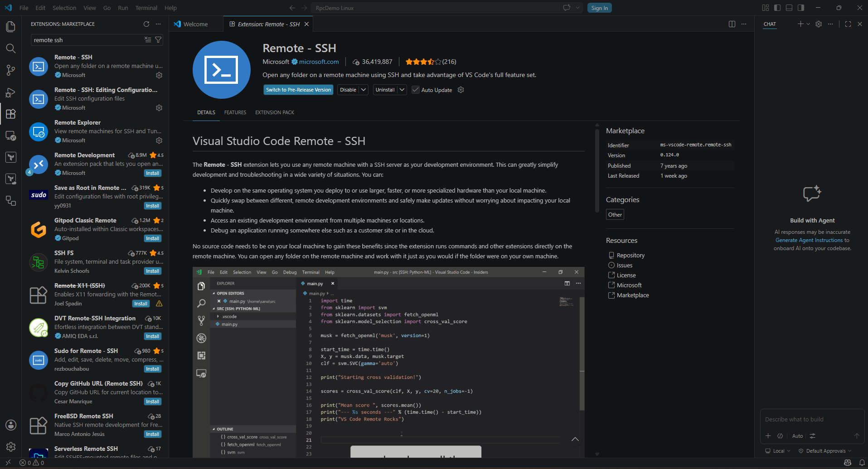
Task: Clear the extensions search results
Action: [x=148, y=40]
